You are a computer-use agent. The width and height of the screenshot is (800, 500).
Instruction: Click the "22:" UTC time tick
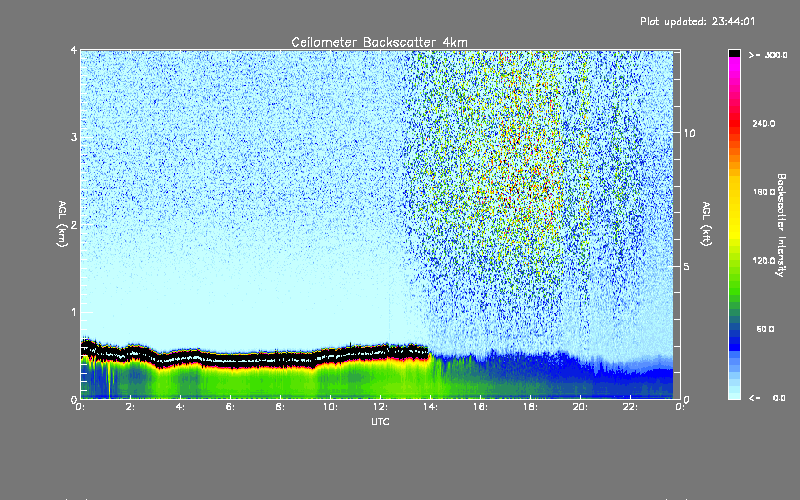(630, 407)
